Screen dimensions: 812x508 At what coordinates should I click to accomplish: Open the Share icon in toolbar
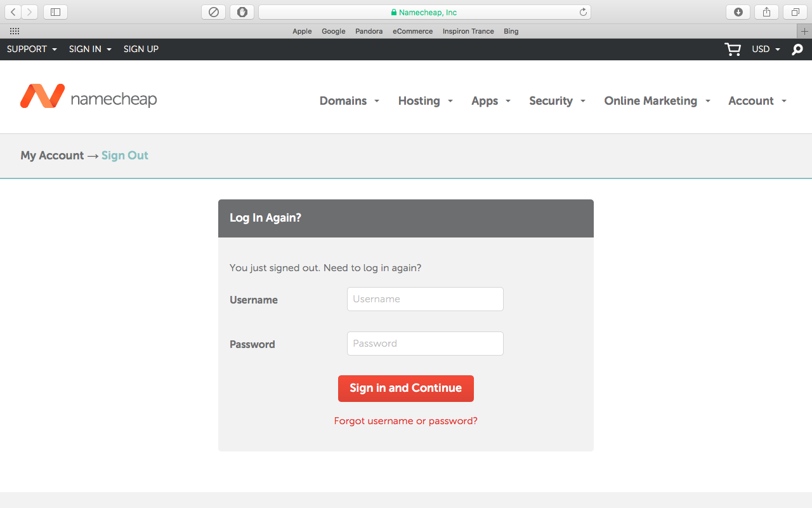coord(767,12)
